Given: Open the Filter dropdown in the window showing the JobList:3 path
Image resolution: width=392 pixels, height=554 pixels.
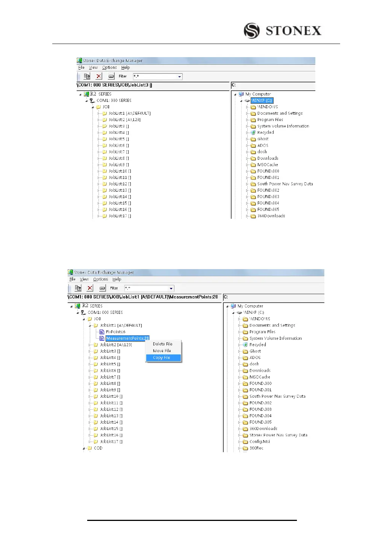Looking at the screenshot, I should pos(180,77).
